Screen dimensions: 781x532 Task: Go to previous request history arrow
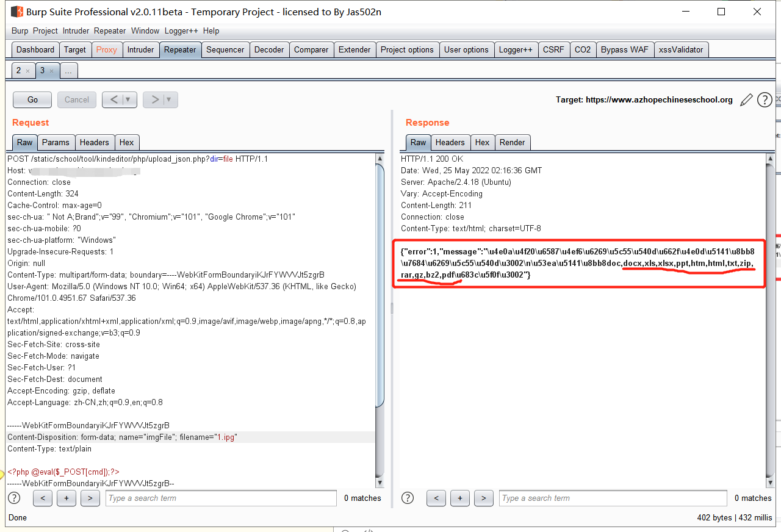(113, 99)
